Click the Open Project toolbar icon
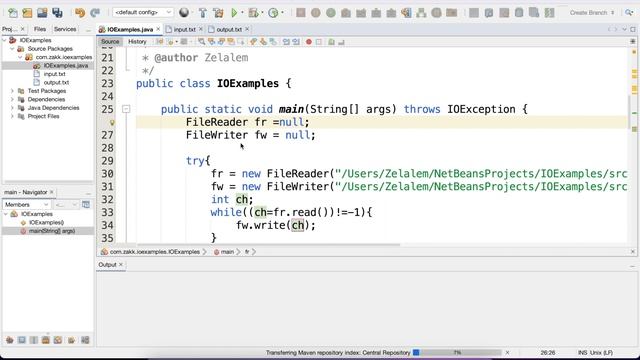This screenshot has height=360, width=640. (42, 13)
